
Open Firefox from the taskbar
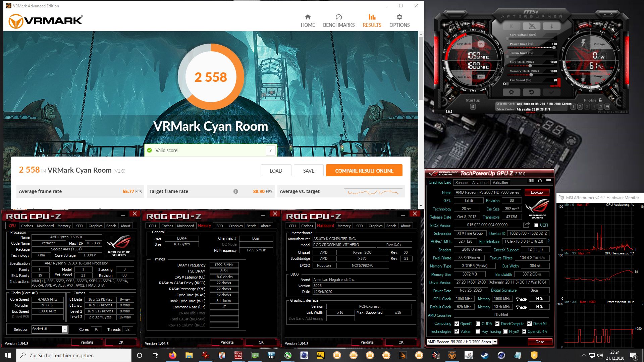[172, 355]
